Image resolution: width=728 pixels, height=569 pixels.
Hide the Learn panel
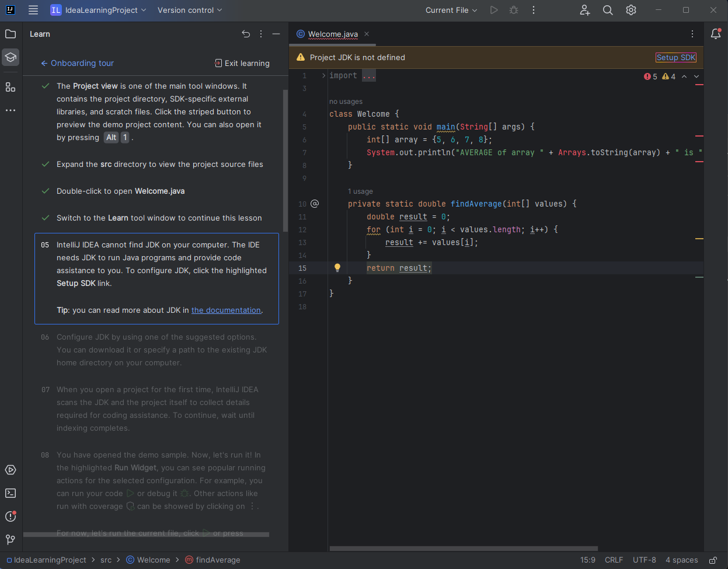pyautogui.click(x=276, y=34)
